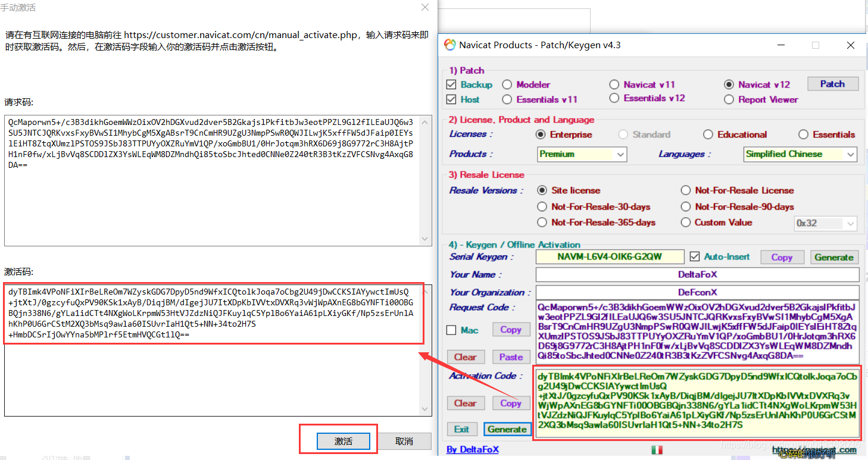This screenshot has height=460, width=868.
Task: Click the "2) License, Product and Language" heading
Action: (x=522, y=120)
